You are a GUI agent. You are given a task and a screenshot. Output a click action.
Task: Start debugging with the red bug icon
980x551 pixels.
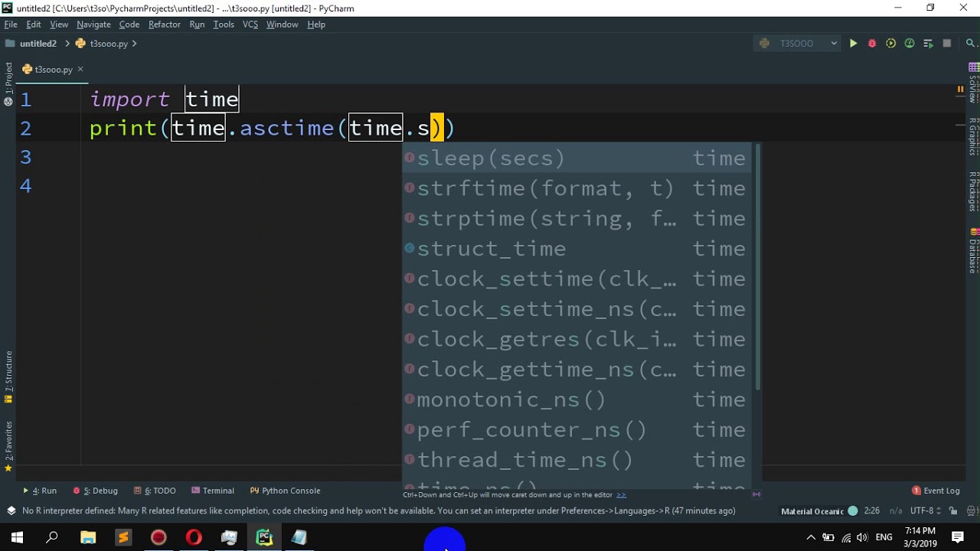pyautogui.click(x=872, y=44)
